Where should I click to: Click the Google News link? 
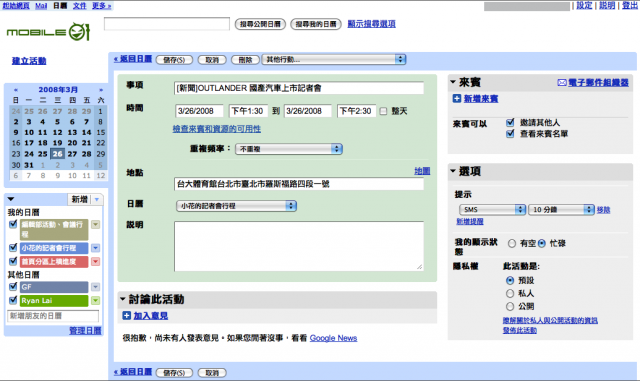click(x=333, y=338)
